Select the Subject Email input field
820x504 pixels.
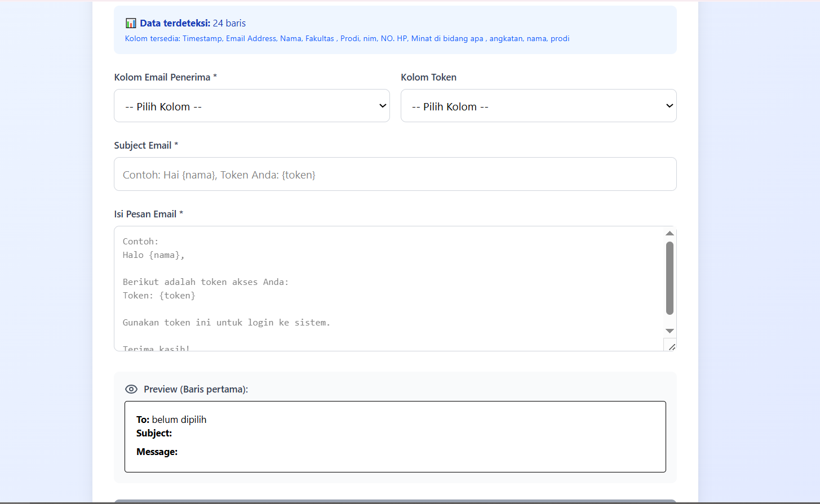(395, 174)
